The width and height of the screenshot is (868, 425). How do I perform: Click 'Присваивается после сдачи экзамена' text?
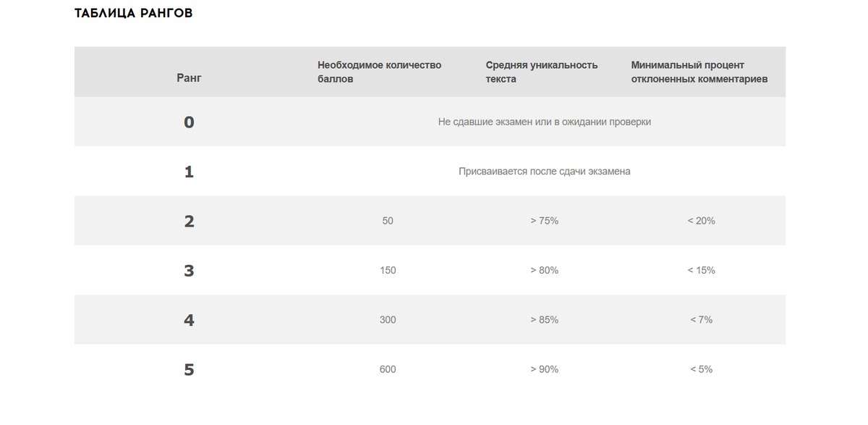pyautogui.click(x=545, y=172)
